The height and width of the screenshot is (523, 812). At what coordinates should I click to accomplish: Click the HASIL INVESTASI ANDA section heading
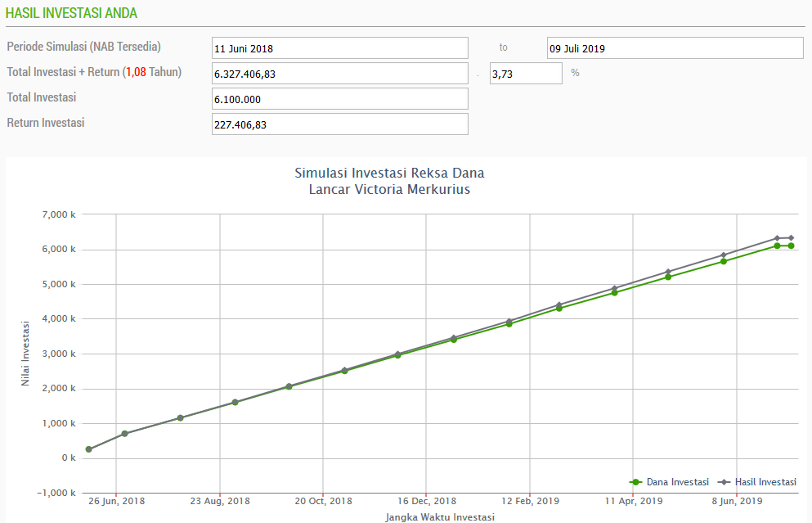(x=71, y=13)
